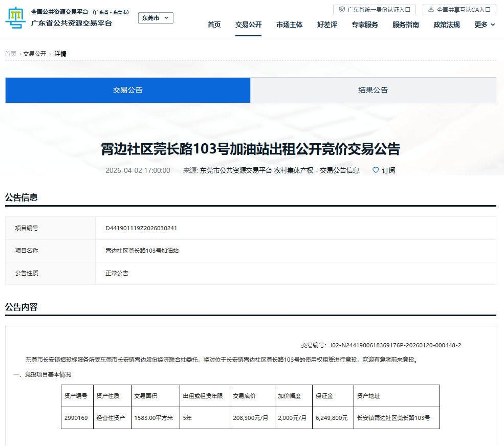This screenshot has width=504, height=446.
Task: Click the shield icon for 广东省统一身份认证入口
Action: [342, 10]
